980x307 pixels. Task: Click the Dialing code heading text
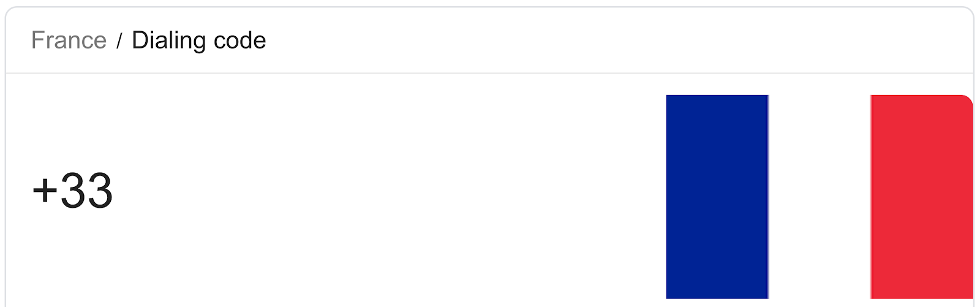tap(198, 40)
